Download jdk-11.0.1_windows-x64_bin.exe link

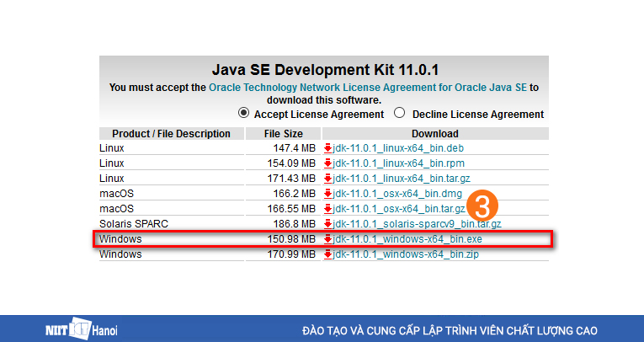pyautogui.click(x=407, y=239)
